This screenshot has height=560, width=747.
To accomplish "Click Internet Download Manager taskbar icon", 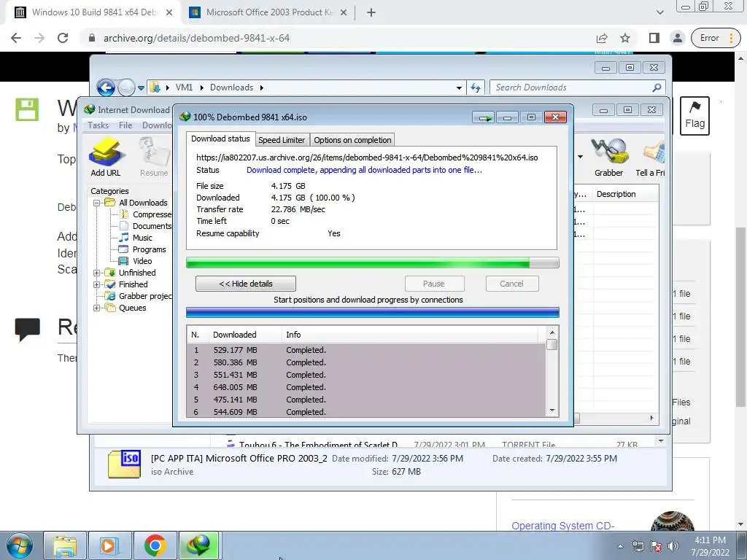I will (198, 545).
